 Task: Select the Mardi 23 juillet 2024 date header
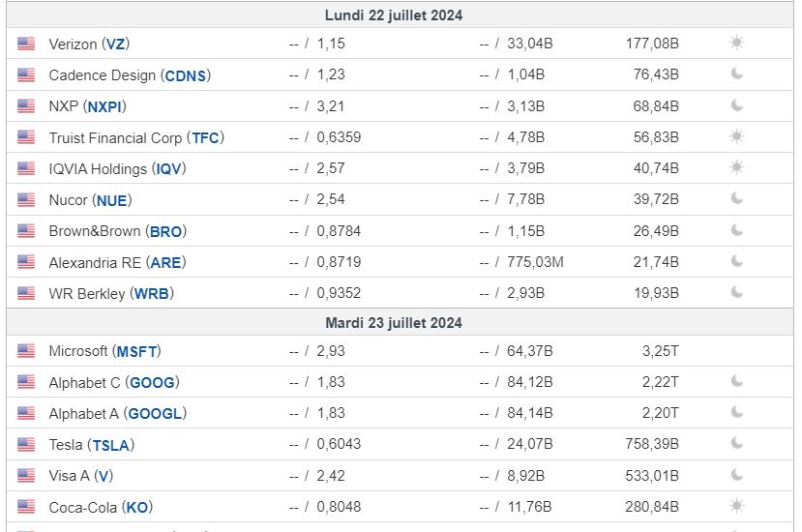pyautogui.click(x=393, y=323)
